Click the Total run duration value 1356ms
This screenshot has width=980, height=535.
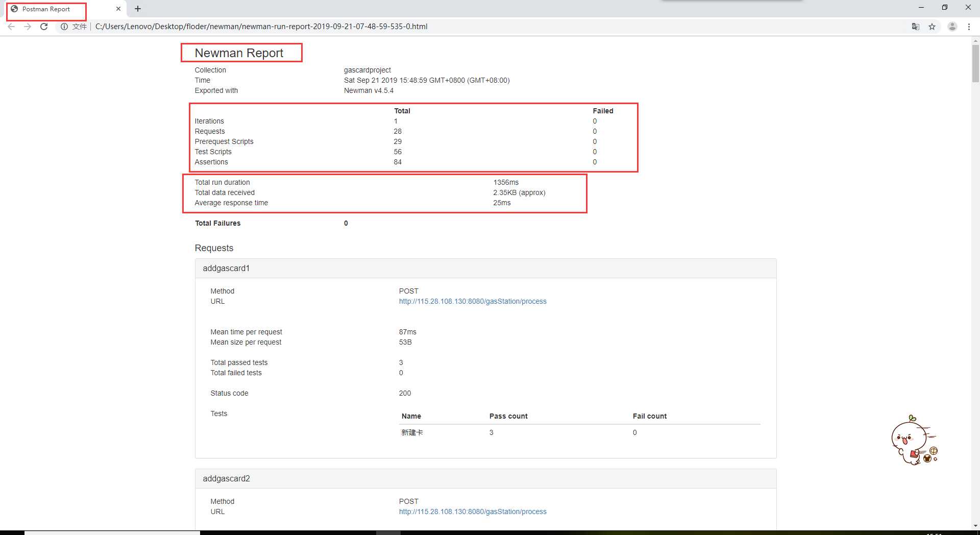pos(506,182)
